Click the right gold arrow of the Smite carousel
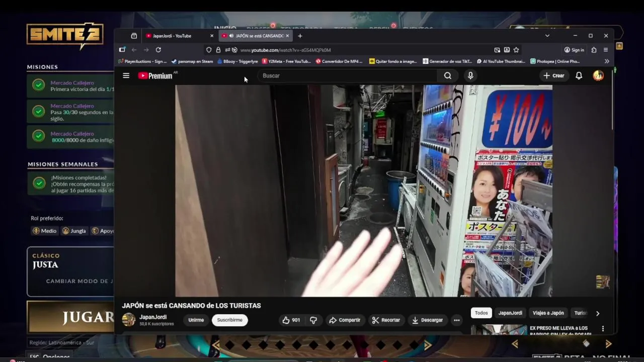644x362 pixels. [x=428, y=345]
